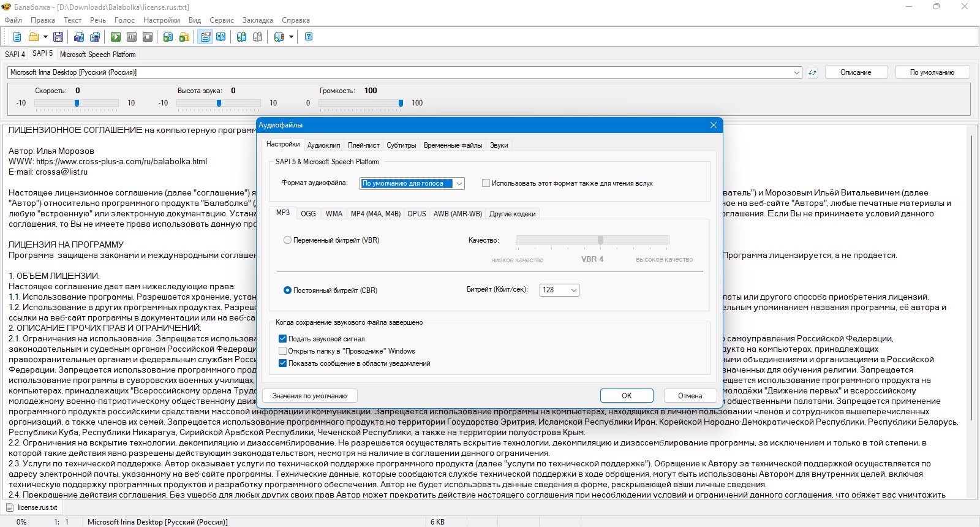Open the Microsoft Irina Desktop voice dropdown
980x527 pixels.
pyautogui.click(x=797, y=72)
